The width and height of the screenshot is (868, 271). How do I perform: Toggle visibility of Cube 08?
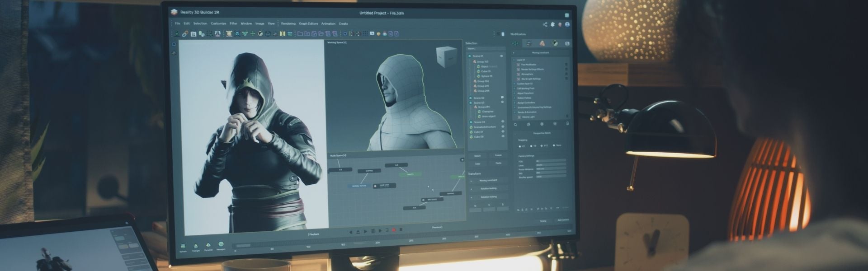click(503, 136)
